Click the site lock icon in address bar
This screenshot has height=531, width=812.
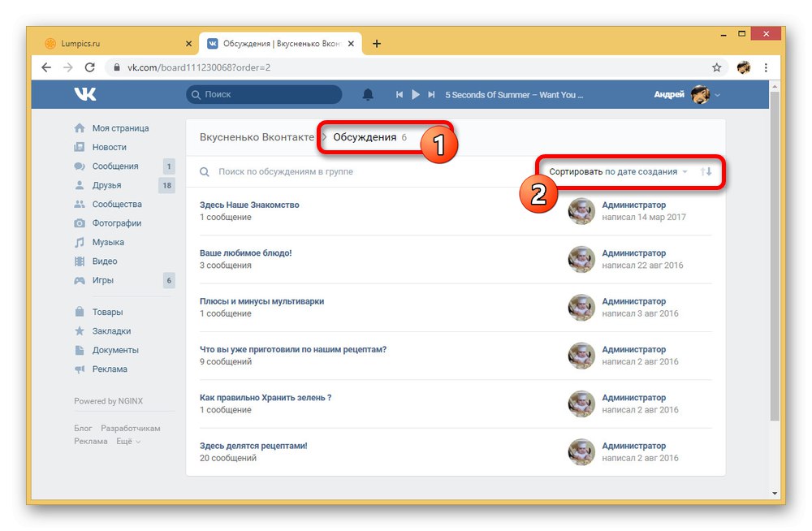[116, 67]
